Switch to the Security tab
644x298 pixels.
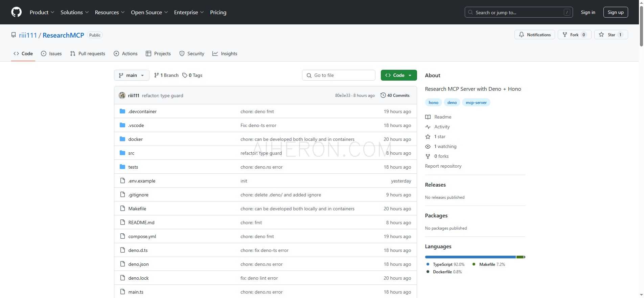point(192,54)
